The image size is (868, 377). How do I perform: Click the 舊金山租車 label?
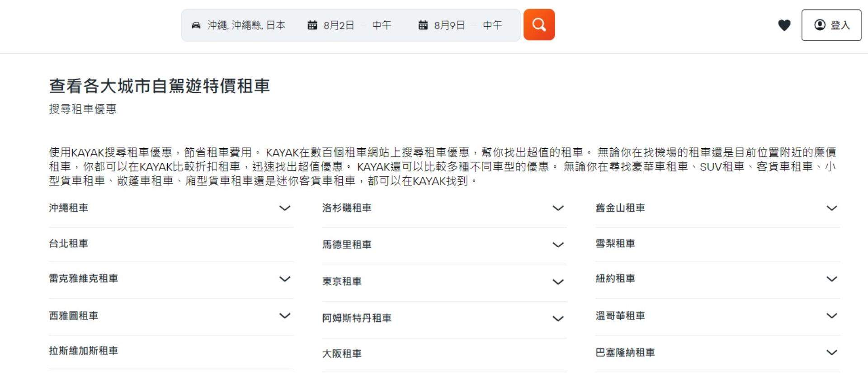620,208
